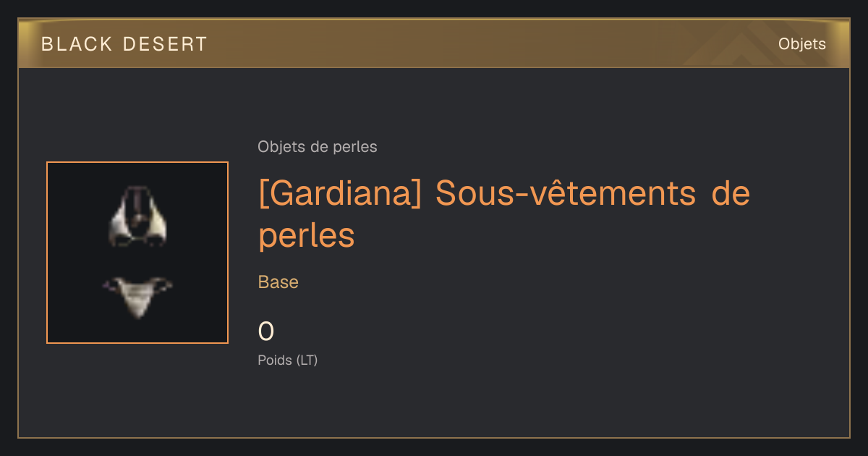Open the Objets link in header
The height and width of the screenshot is (456, 868).
coord(801,44)
